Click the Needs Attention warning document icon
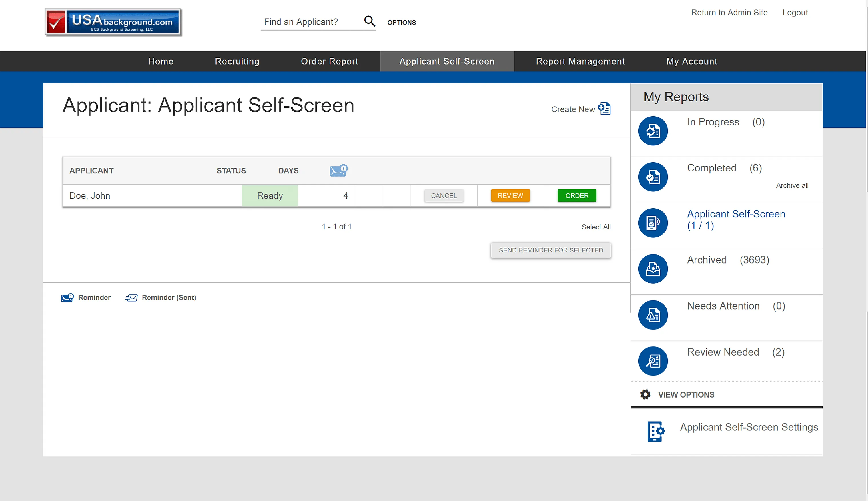868x501 pixels. point(653,314)
